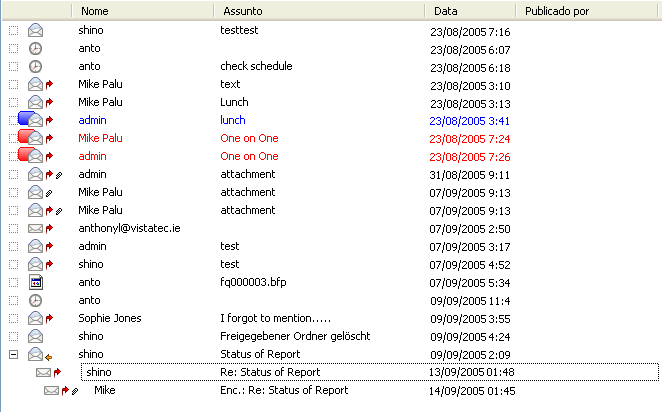This screenshot has width=662, height=412.
Task: Click the red forward arrow on Sophie Jones's message
Action: (49, 319)
